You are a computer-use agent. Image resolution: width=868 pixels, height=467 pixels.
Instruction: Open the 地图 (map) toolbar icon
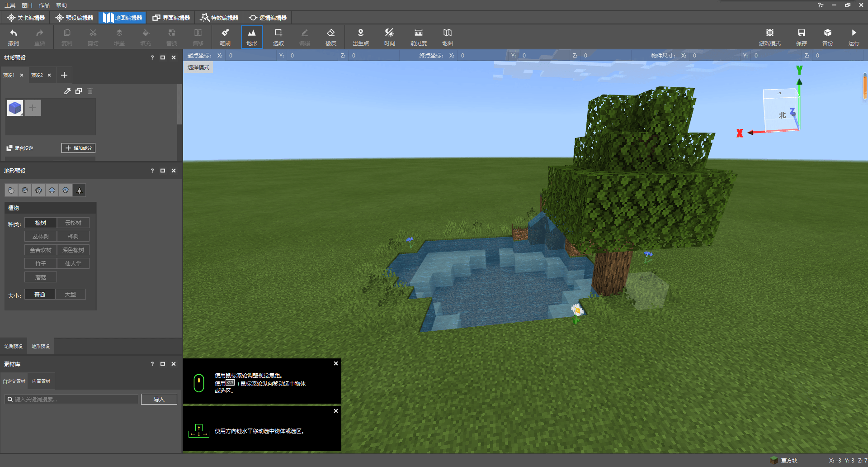pyautogui.click(x=448, y=37)
